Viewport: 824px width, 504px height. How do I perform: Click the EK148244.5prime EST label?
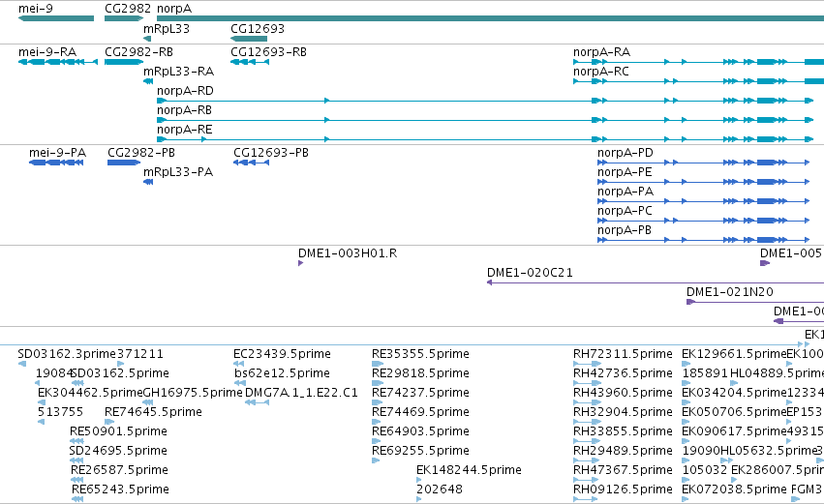pyautogui.click(x=469, y=471)
